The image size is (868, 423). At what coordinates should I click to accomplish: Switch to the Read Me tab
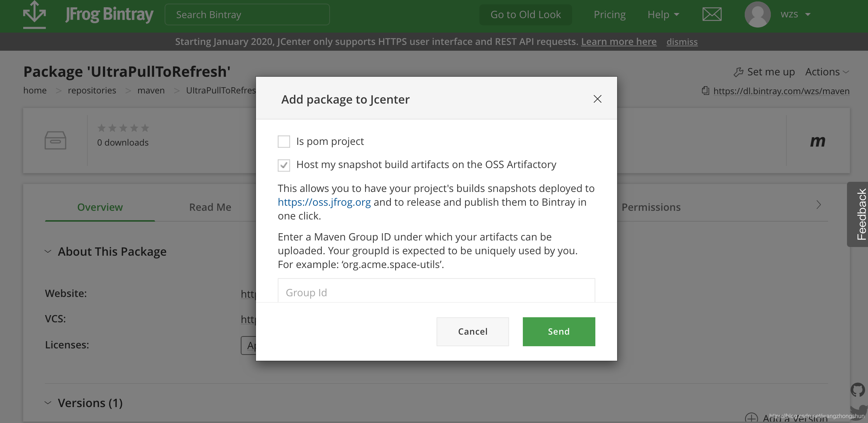pyautogui.click(x=210, y=207)
